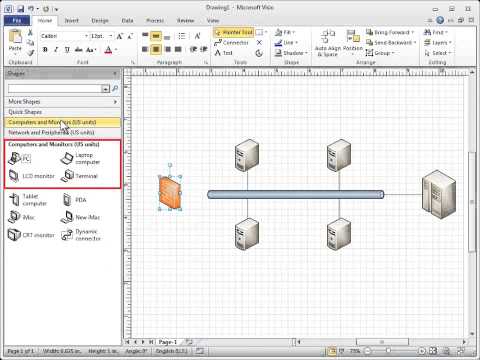Open the Position dropdown
The width and height of the screenshot is (480, 360).
353,43
